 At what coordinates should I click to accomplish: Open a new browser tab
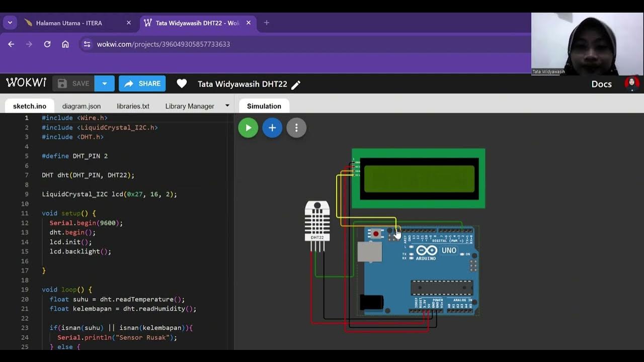pyautogui.click(x=267, y=23)
